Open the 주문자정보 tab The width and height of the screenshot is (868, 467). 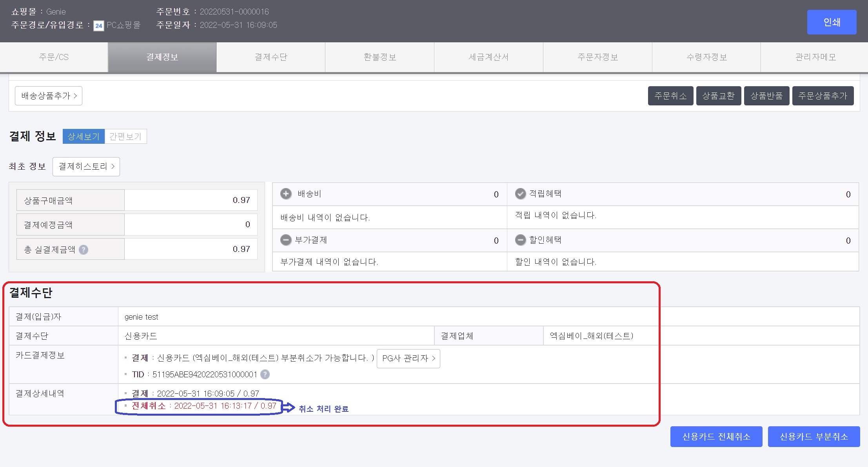[597, 57]
